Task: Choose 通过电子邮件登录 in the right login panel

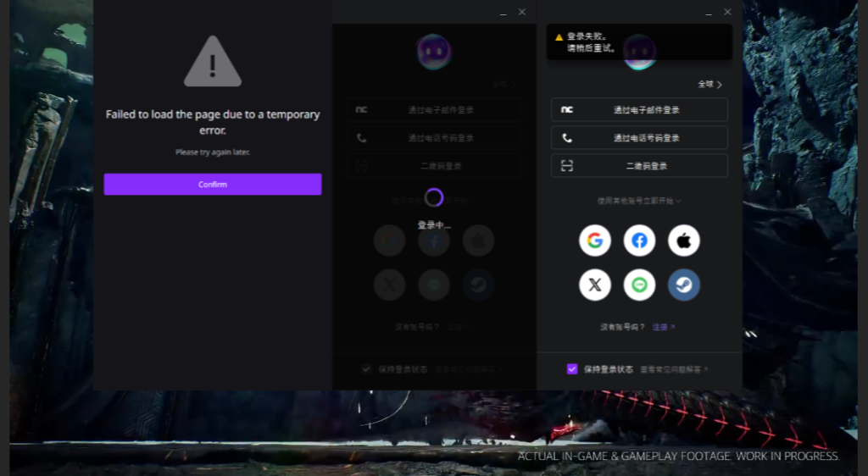Action: tap(639, 110)
